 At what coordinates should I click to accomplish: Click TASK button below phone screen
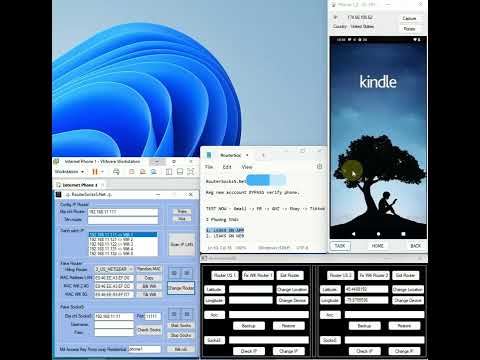pos(340,246)
